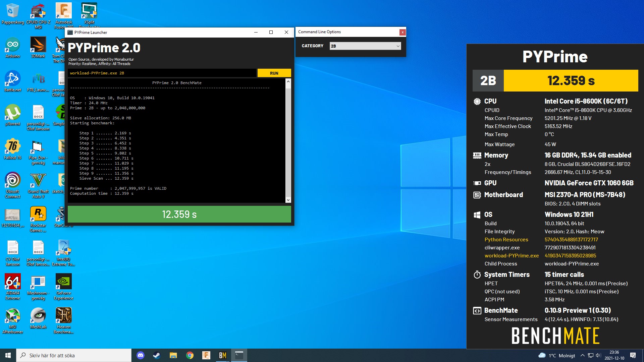Screen dimensions: 644x362
Task: Open the weather widget showing 1°C Molnigt
Action: [x=556, y=355]
